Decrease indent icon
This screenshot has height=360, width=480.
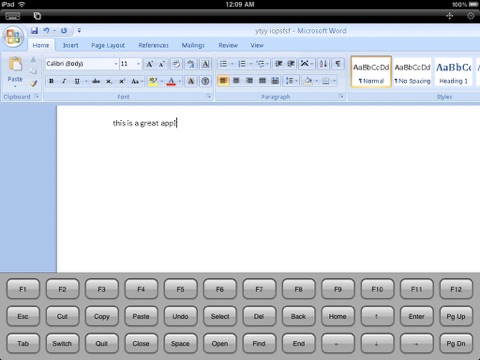(x=279, y=64)
